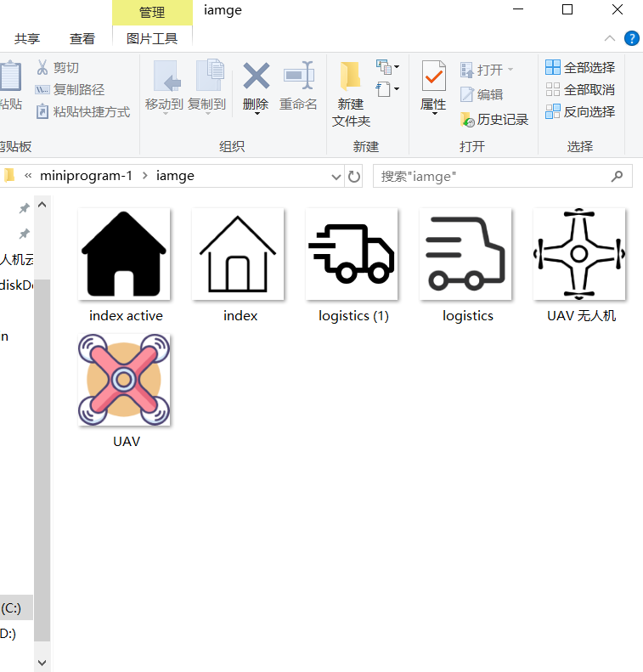Select the logistics (1) truck thumbnail

[352, 254]
